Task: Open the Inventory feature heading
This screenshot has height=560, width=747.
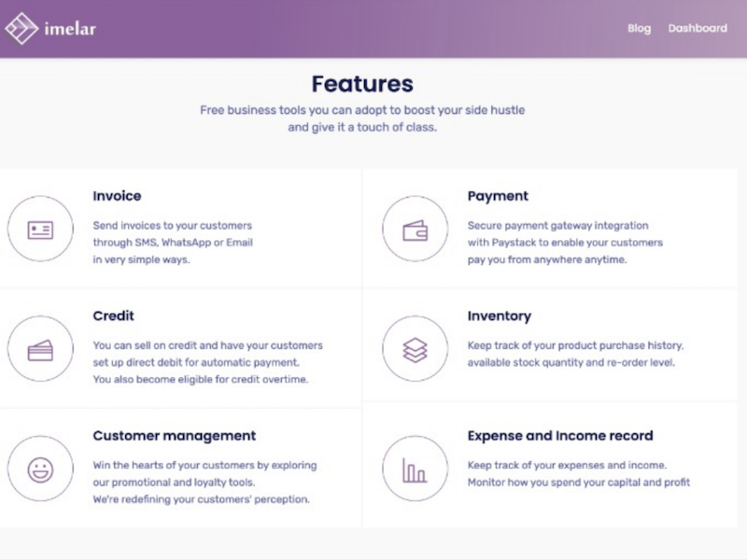Action: point(499,316)
